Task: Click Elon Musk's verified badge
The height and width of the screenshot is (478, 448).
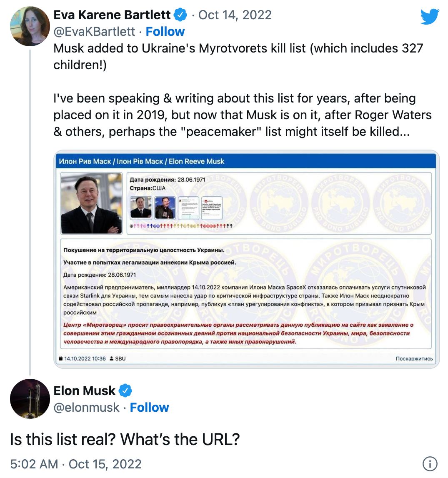Action: [x=125, y=391]
